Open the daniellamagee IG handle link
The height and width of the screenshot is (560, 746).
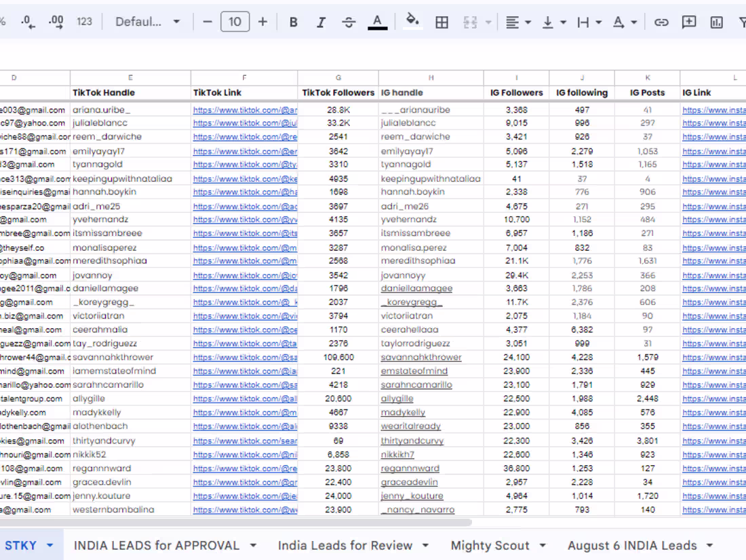pos(417,288)
